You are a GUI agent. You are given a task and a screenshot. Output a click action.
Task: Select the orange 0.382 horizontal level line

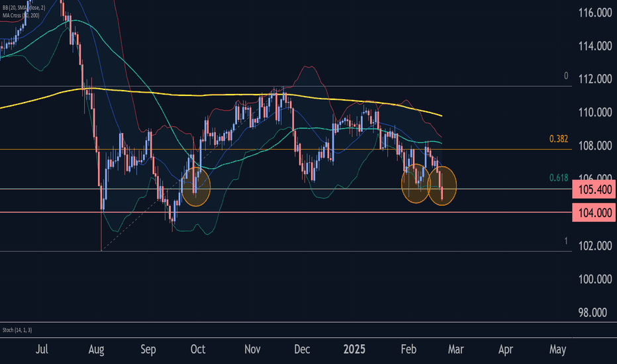[286, 149]
